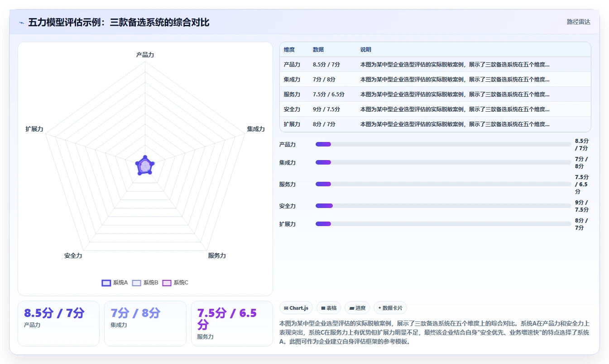Toggle the 系统B legend swatch box

(x=137, y=283)
